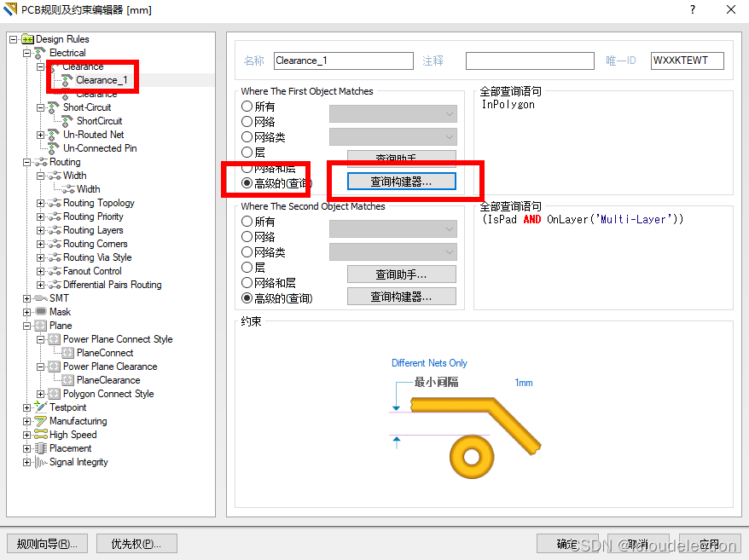749x560 pixels.
Task: Expand the Polygon Connect Style node
Action: [41, 395]
